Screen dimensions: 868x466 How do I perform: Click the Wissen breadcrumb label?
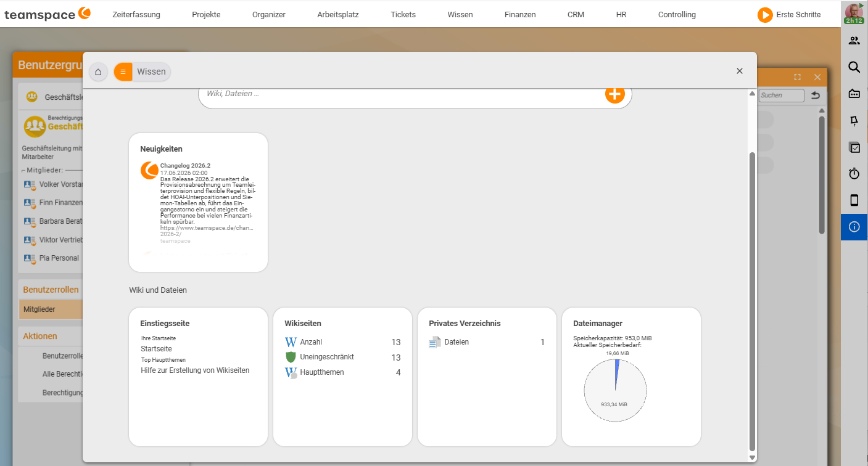click(x=151, y=72)
